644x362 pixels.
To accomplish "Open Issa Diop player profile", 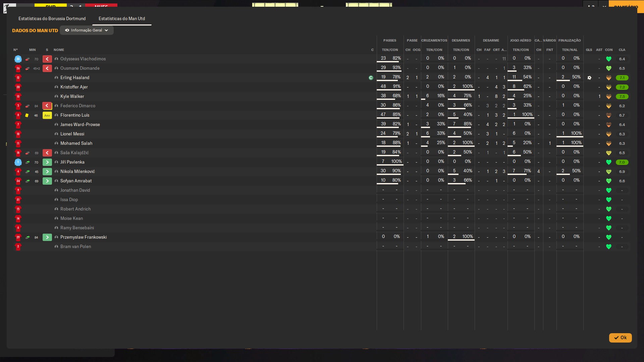I will tap(69, 200).
